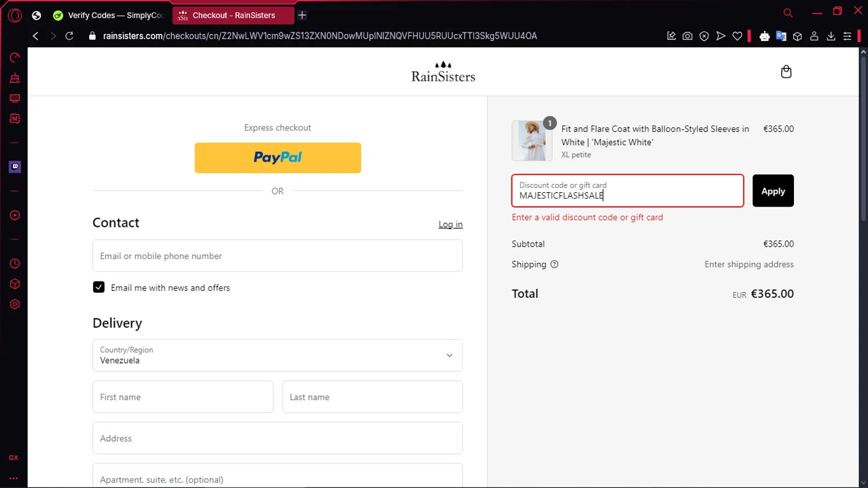
Task: Select 'Enter a valid discount code' error
Action: point(587,217)
